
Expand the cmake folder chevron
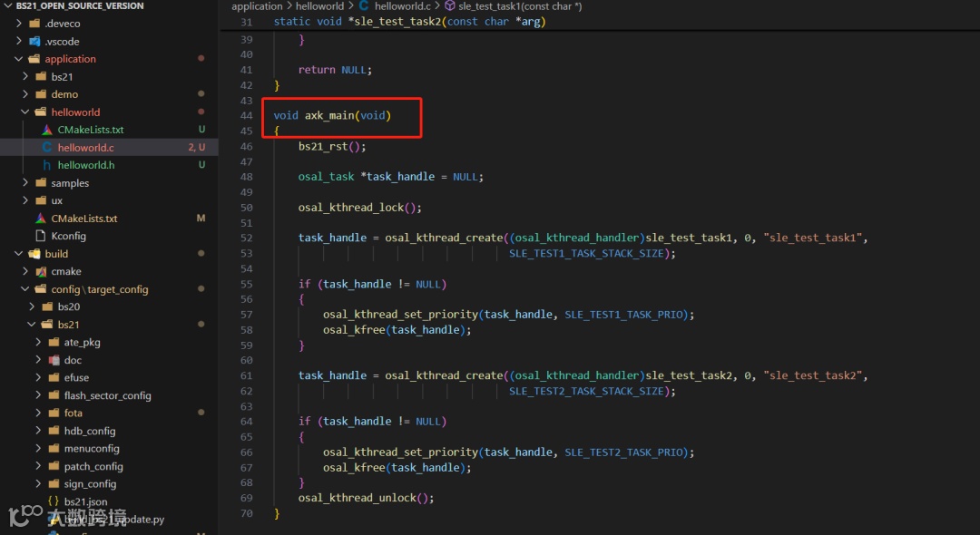point(25,271)
